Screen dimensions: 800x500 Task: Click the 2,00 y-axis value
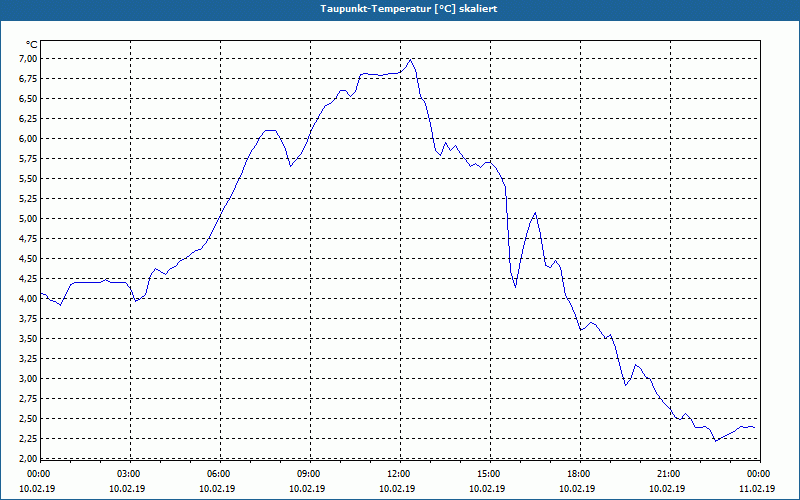point(29,459)
